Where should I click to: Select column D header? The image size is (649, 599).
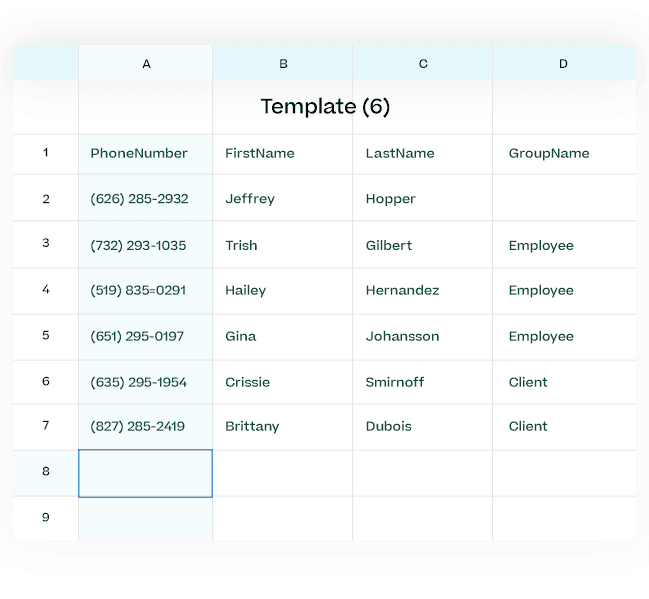563,64
